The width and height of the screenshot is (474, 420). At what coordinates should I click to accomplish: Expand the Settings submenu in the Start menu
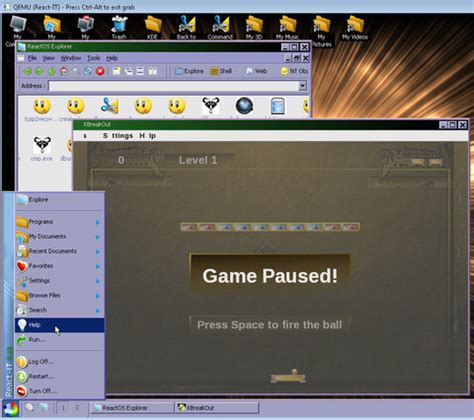60,281
